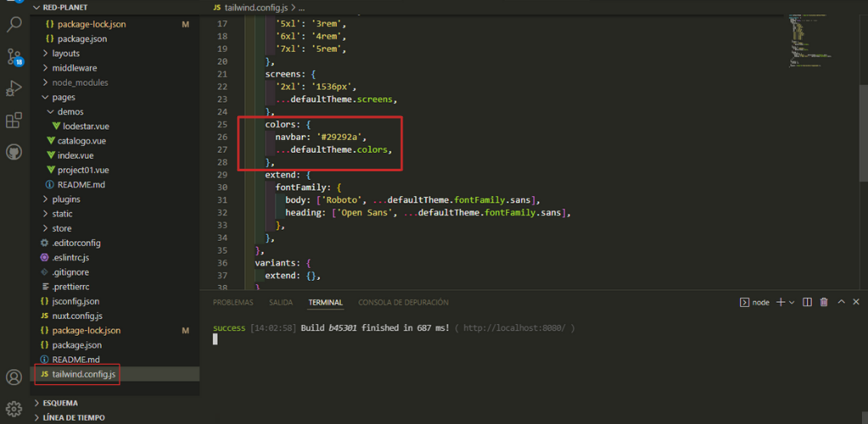Open the Search view in activity bar

(x=14, y=24)
